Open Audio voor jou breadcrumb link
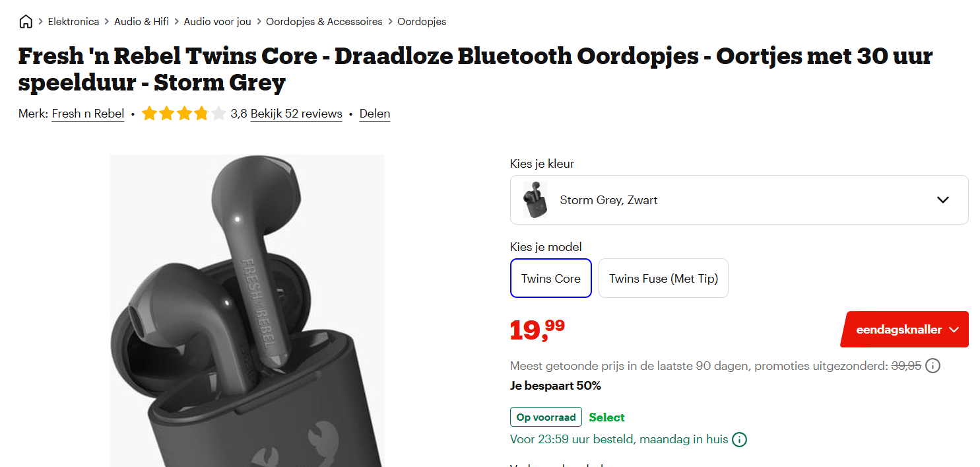The width and height of the screenshot is (980, 467). [x=217, y=22]
